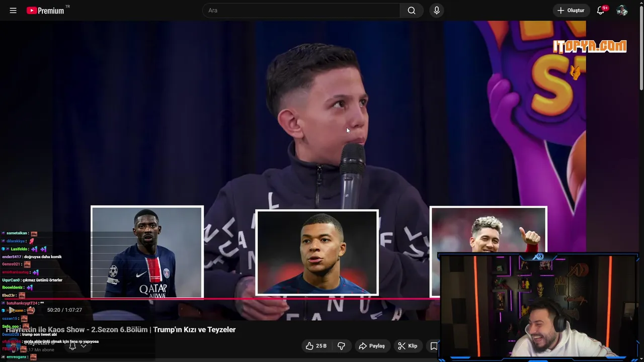
Task: Open the account avatar menu
Action: pyautogui.click(x=622, y=11)
